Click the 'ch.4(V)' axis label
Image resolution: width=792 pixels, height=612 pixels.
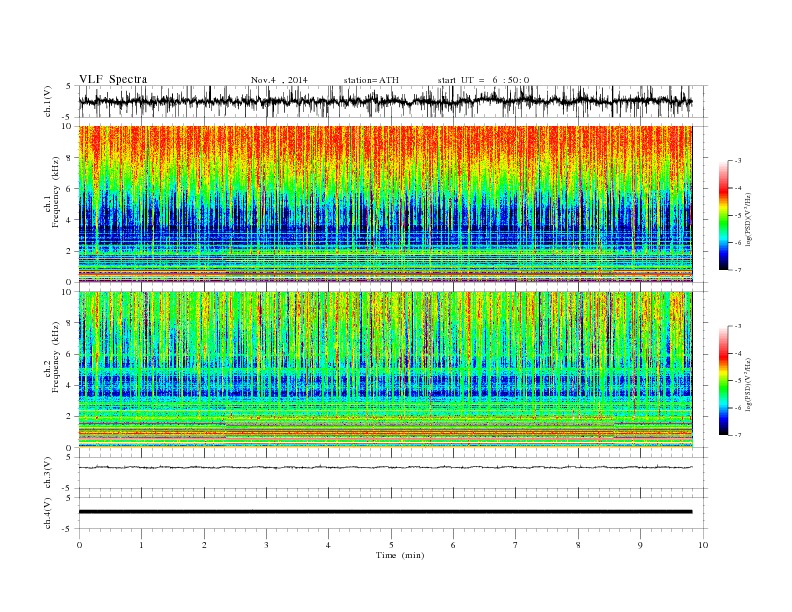(48, 513)
